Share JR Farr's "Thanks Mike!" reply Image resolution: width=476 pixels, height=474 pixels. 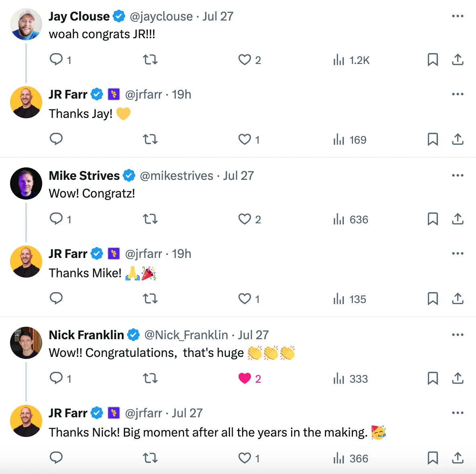click(458, 299)
